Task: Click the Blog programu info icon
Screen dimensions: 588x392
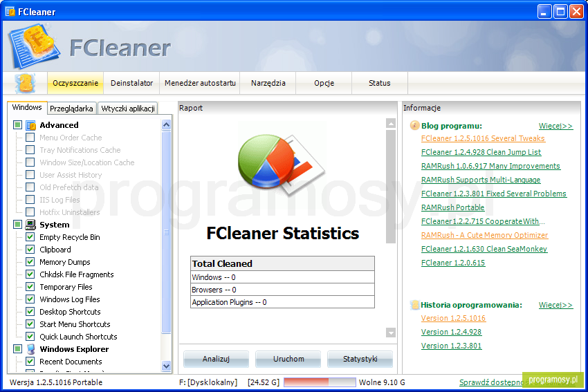Action: 414,126
